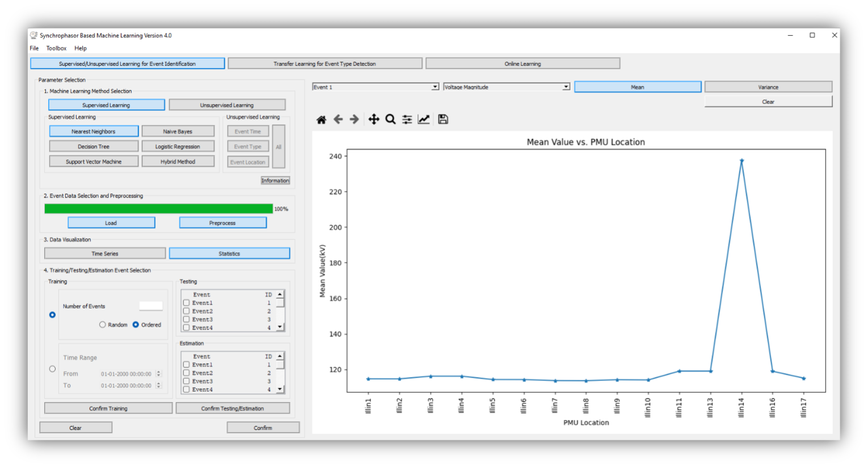Click the back arrow plot icon

pos(338,119)
